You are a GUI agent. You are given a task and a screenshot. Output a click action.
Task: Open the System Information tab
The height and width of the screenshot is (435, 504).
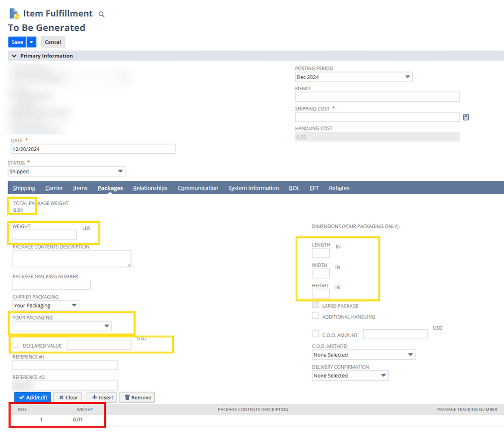point(254,188)
